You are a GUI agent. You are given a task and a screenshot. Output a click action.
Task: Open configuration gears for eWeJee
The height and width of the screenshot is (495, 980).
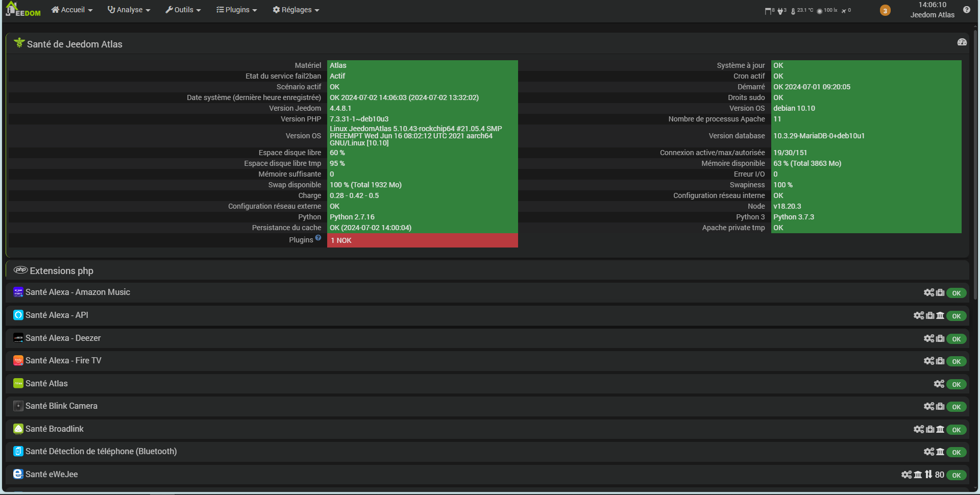click(906, 475)
